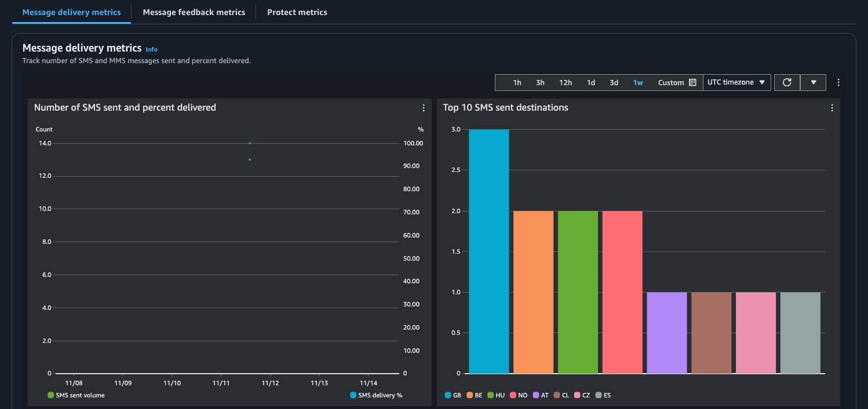Select the Message delivery metrics tab

(x=71, y=12)
